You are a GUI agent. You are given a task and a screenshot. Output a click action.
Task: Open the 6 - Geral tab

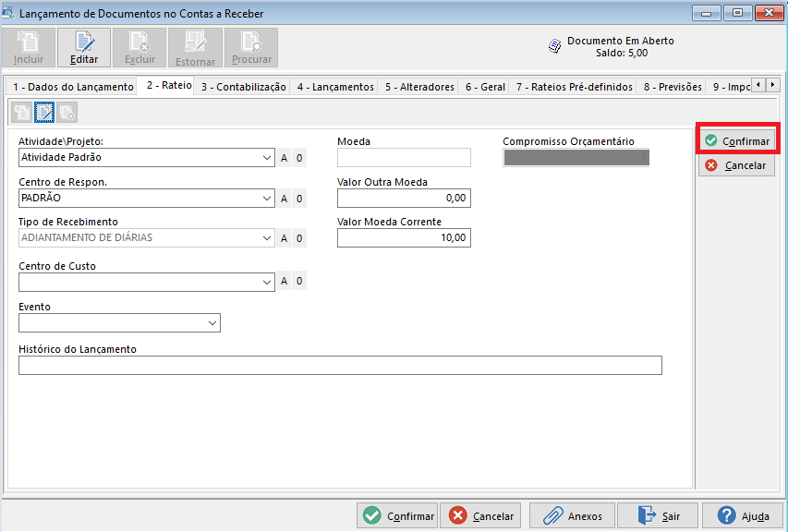pyautogui.click(x=485, y=87)
